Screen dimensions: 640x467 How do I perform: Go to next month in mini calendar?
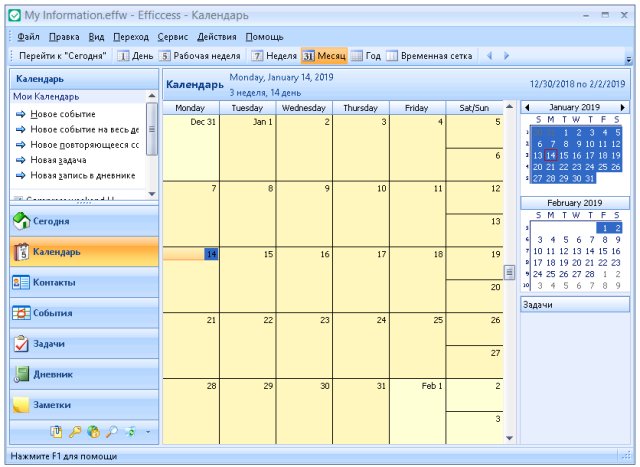click(x=622, y=107)
